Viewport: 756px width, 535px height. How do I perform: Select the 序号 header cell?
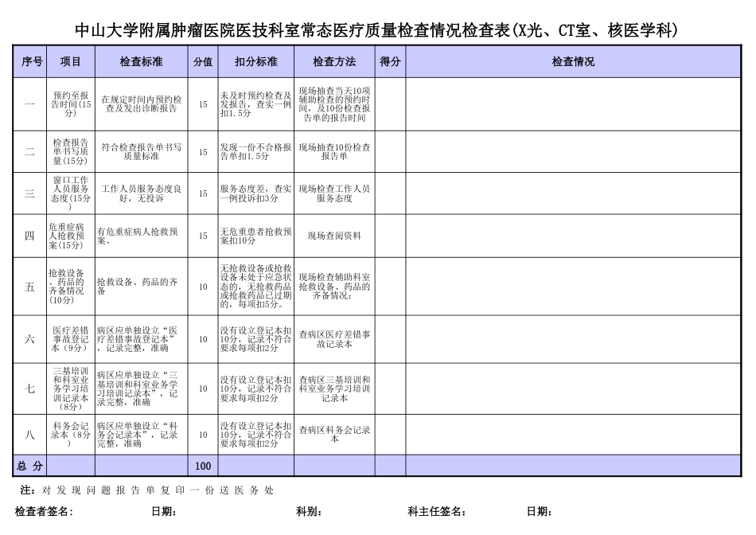(x=30, y=61)
